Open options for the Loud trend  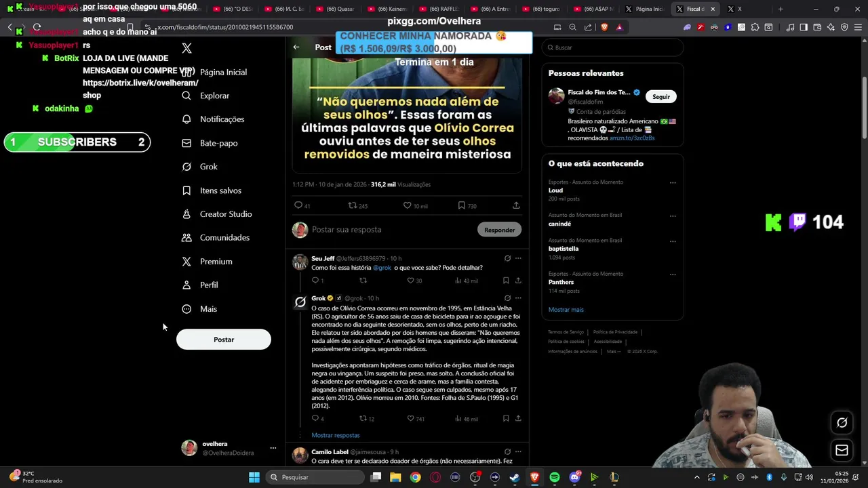tap(673, 182)
